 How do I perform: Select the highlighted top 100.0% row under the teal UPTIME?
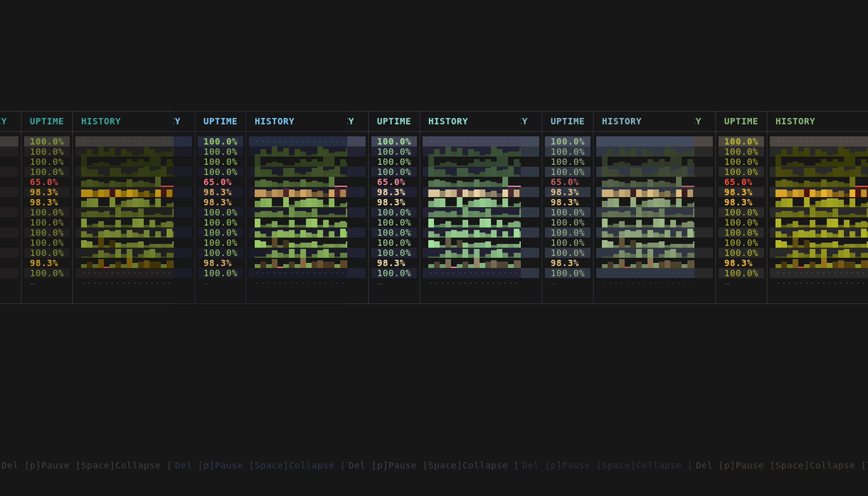point(46,141)
